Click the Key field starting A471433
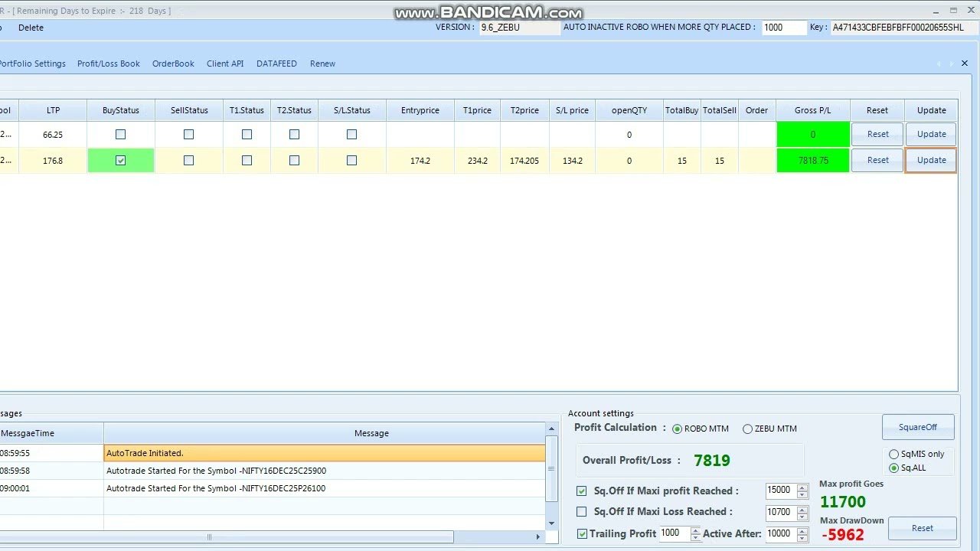 tap(904, 28)
